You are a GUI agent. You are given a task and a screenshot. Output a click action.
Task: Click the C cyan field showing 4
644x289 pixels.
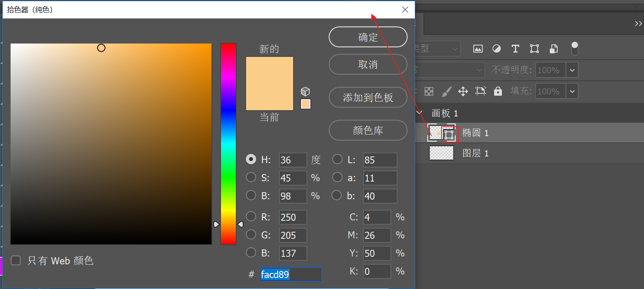click(377, 217)
